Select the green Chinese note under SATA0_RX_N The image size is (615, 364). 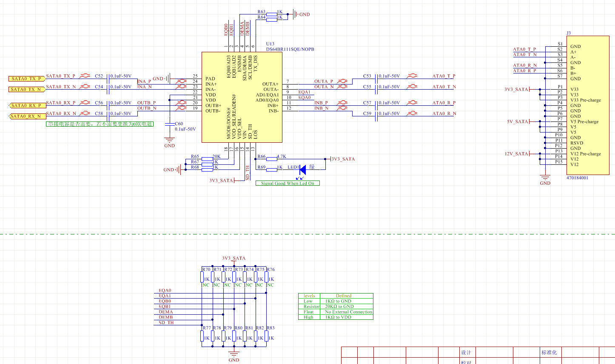(100, 124)
